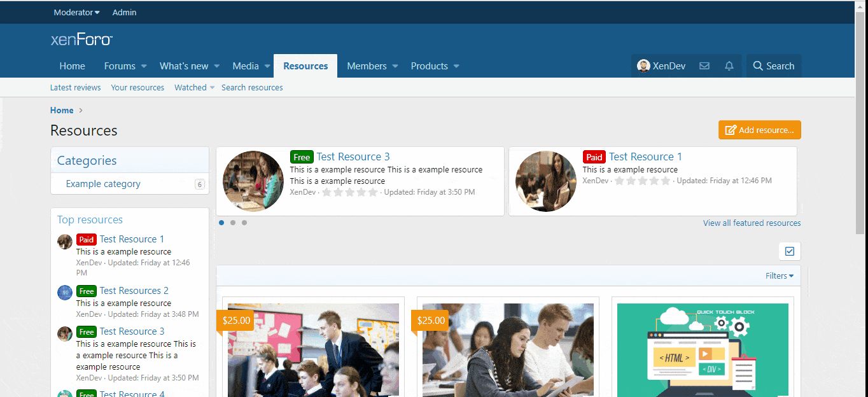Click the magnifier Search icon in navbar

[x=758, y=66]
